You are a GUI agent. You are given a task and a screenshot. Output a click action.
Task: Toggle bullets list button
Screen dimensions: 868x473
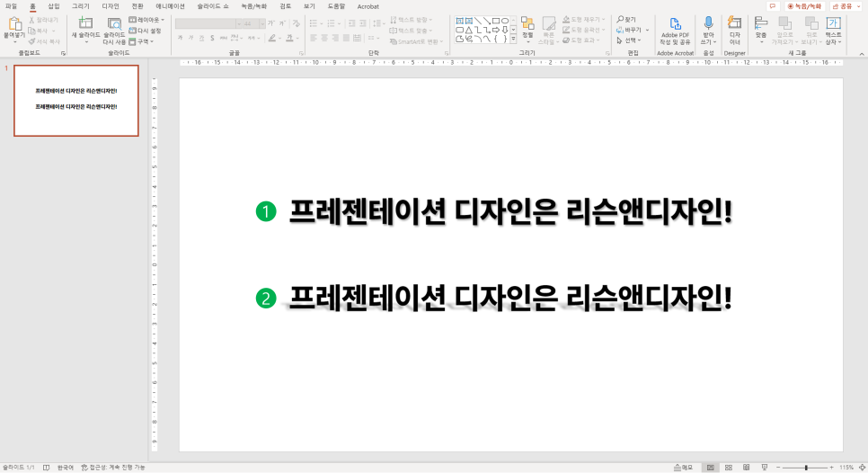(315, 23)
